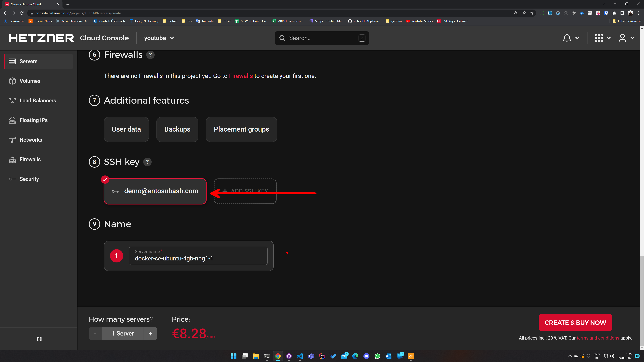Click the Hetzner logo
644x362 pixels.
point(41,38)
